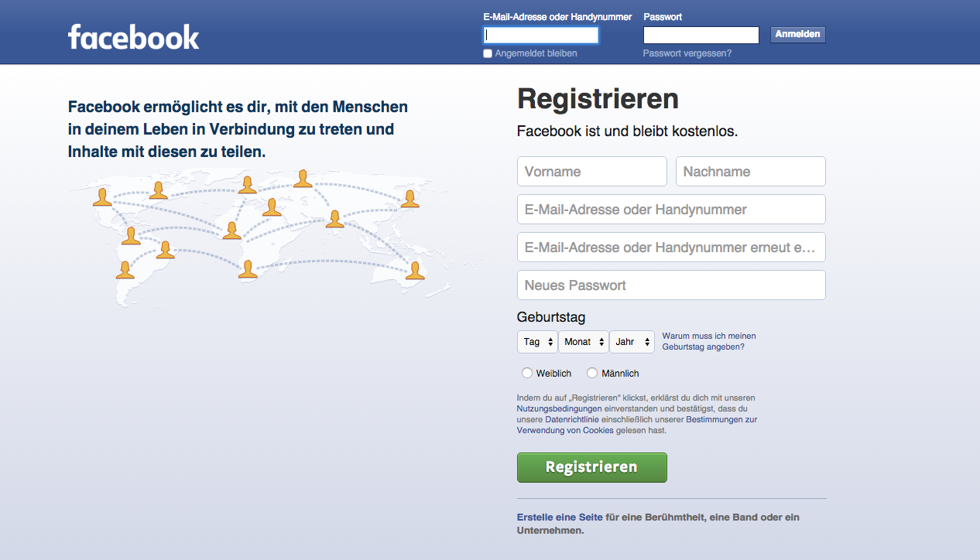Click Warum muss ich meinen Geburtstag angeben
This screenshot has height=560, width=980.
(x=709, y=341)
